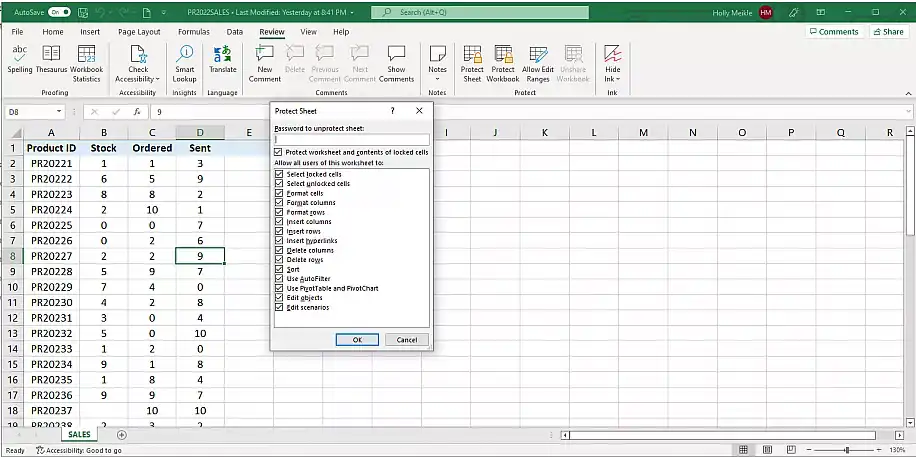Click the New file icon in title bar

pos(148,12)
